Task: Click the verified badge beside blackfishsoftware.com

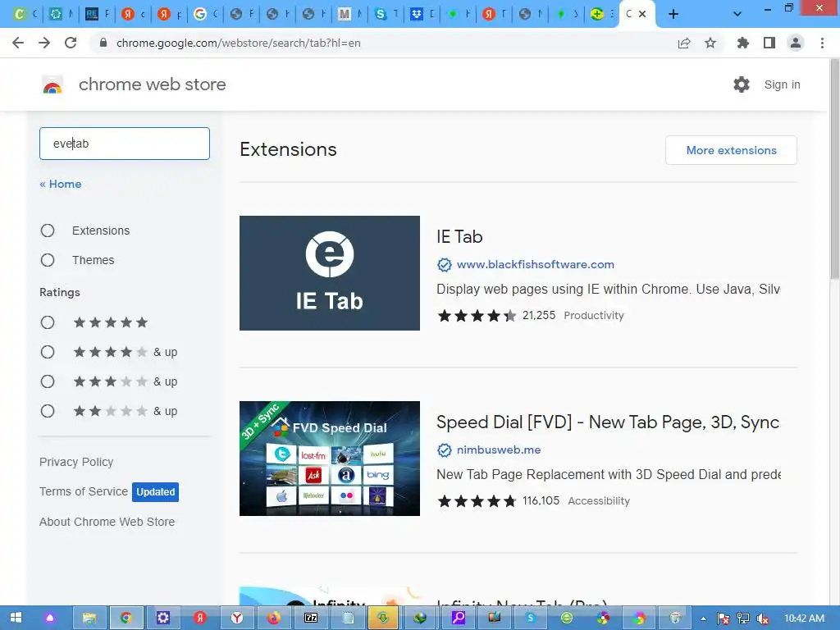Action: tap(444, 265)
